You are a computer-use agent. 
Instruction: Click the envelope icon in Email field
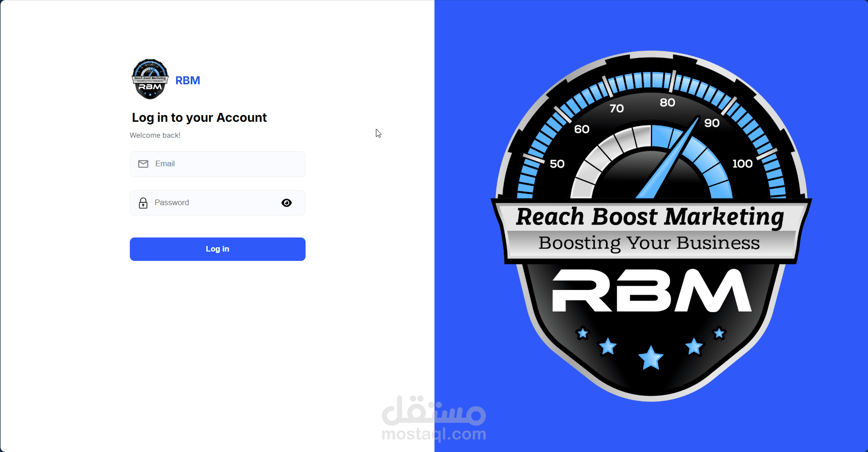click(x=143, y=164)
